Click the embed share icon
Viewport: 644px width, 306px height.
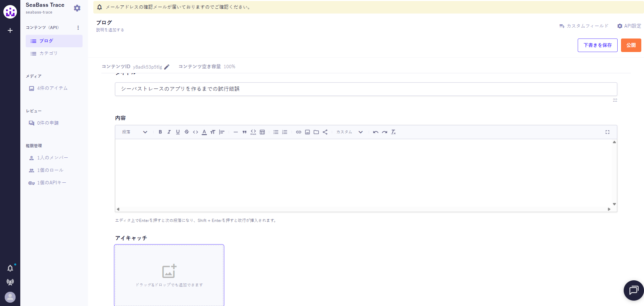(325, 132)
